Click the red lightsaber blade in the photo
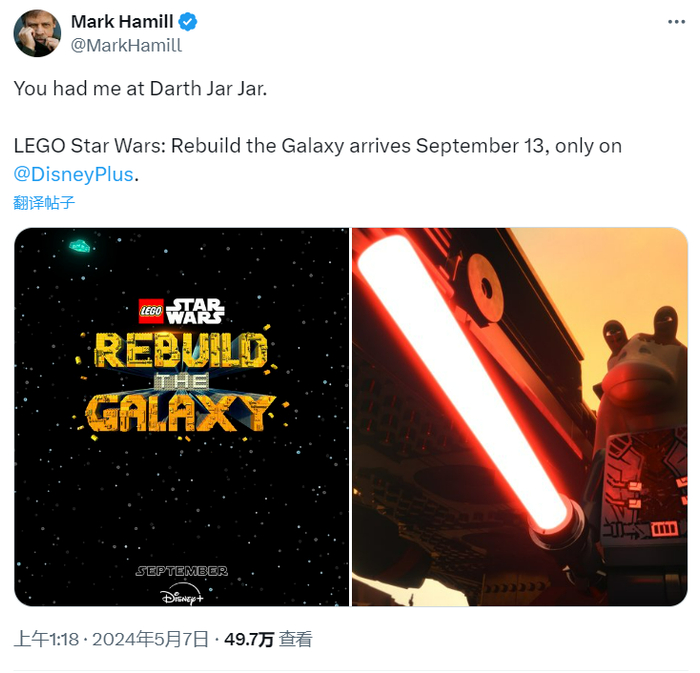Screen dimensions: 700x673 tap(460, 379)
